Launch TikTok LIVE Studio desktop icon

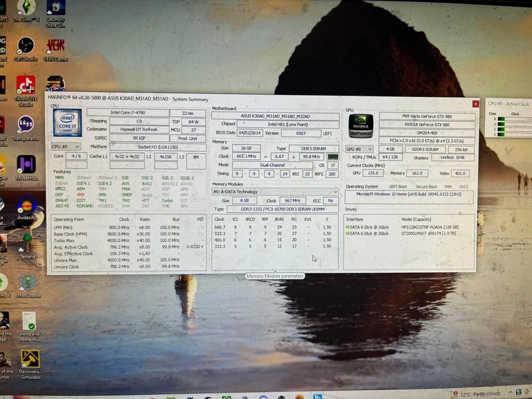coord(26,90)
